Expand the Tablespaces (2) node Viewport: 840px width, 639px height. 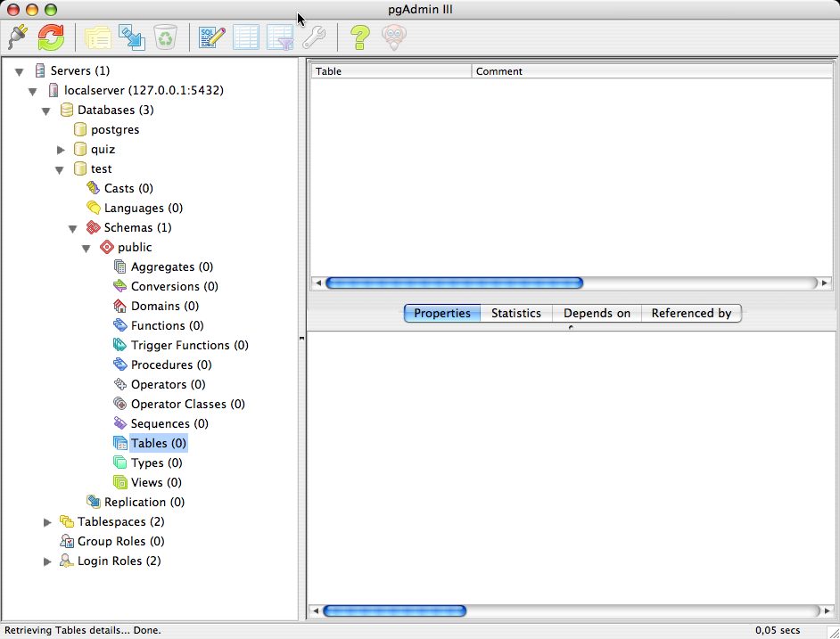[x=48, y=522]
